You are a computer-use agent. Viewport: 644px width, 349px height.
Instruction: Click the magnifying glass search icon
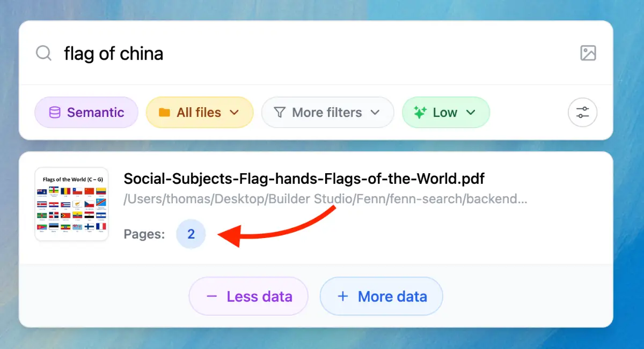coord(43,53)
